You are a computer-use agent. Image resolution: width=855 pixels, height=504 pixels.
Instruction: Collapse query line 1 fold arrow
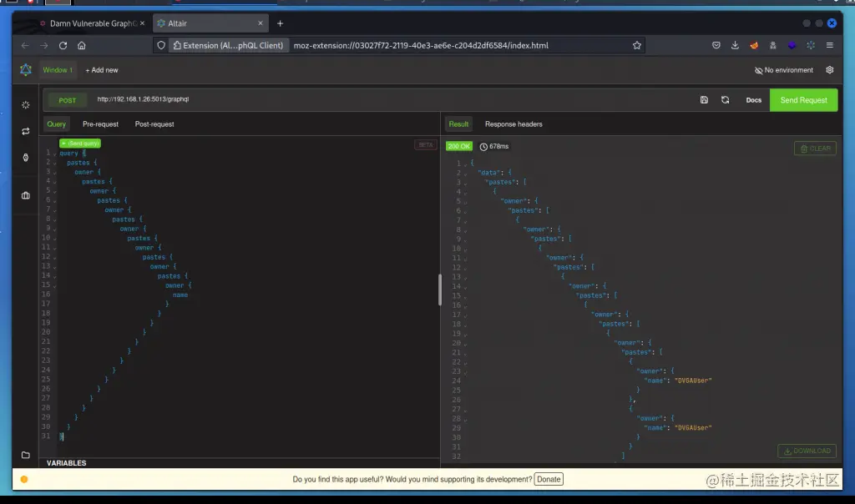[x=54, y=154]
